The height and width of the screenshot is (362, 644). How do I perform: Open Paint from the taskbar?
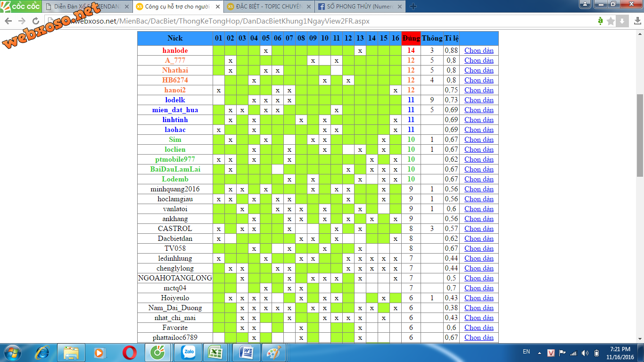click(274, 353)
